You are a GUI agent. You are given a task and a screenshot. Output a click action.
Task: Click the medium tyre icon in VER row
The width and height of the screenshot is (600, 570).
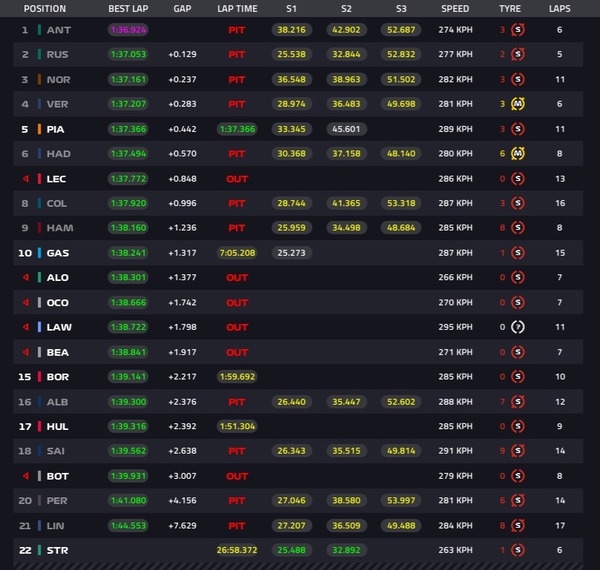(517, 104)
